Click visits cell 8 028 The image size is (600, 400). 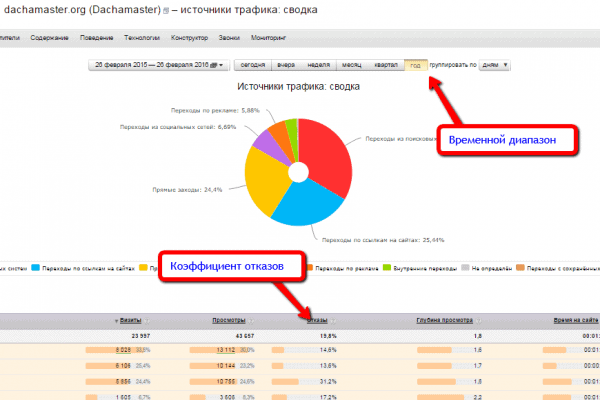123,350
